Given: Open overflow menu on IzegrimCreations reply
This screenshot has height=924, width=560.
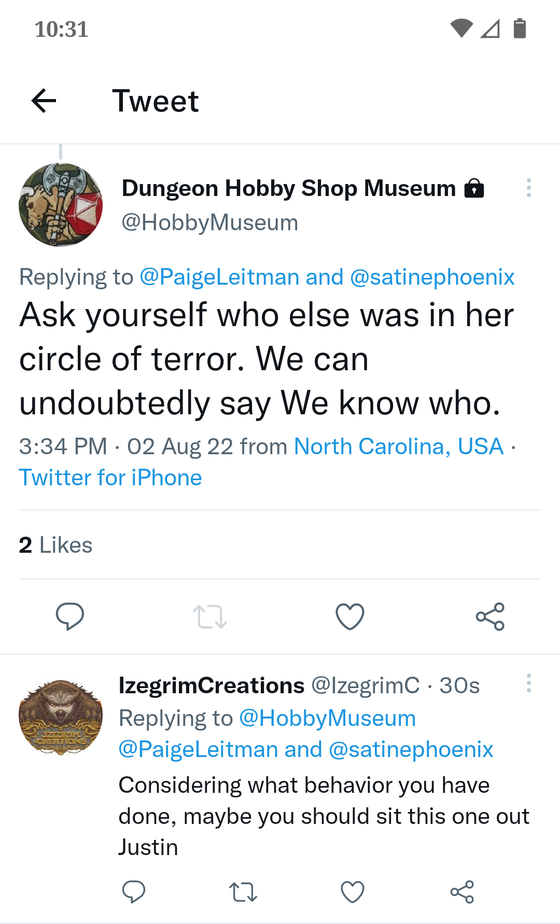Looking at the screenshot, I should point(528,683).
